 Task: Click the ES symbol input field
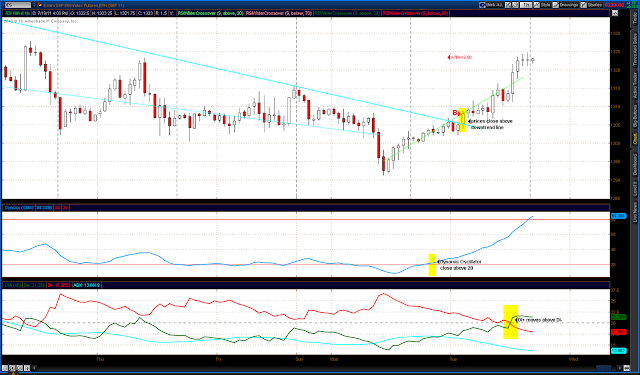[x=18, y=5]
